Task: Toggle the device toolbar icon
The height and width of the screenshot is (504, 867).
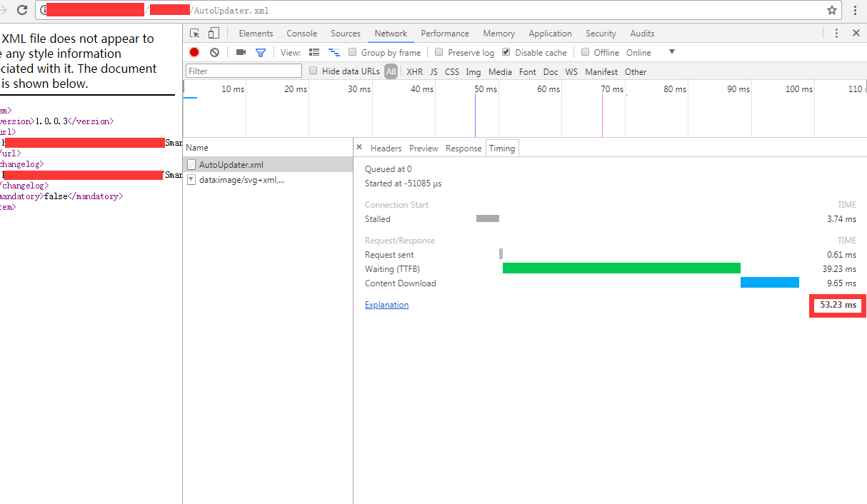Action: (x=214, y=34)
